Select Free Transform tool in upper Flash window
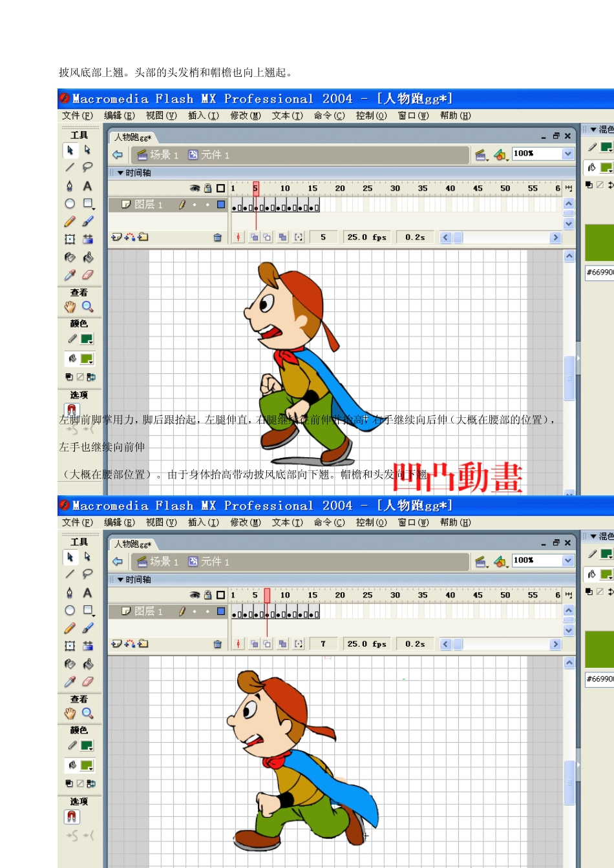Image resolution: width=614 pixels, height=868 pixels. click(70, 239)
